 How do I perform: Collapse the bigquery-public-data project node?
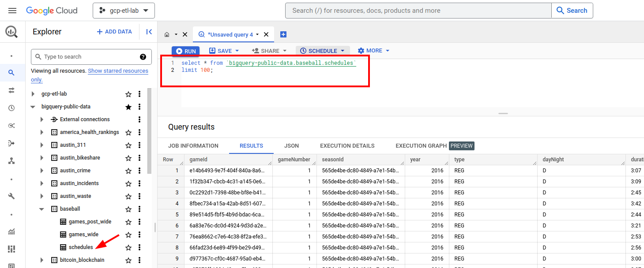click(33, 107)
